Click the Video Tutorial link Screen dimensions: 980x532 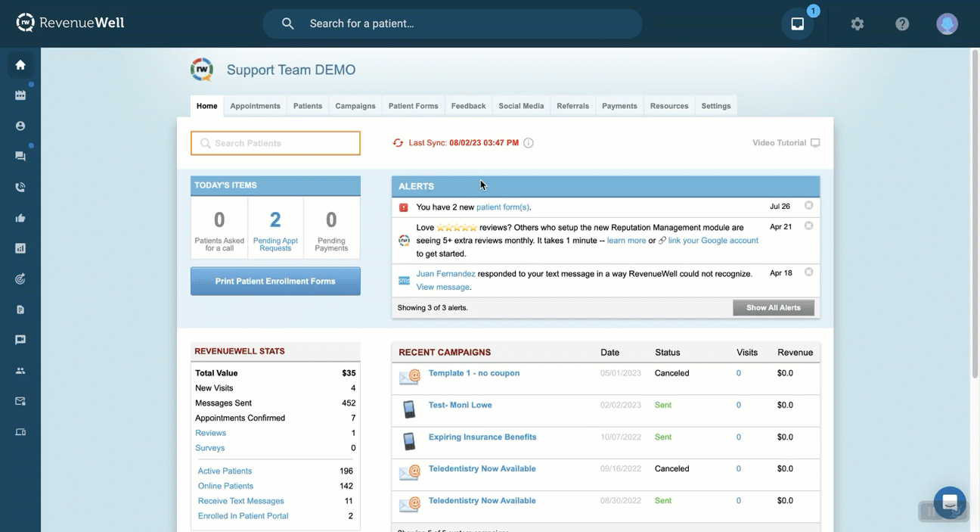point(779,143)
